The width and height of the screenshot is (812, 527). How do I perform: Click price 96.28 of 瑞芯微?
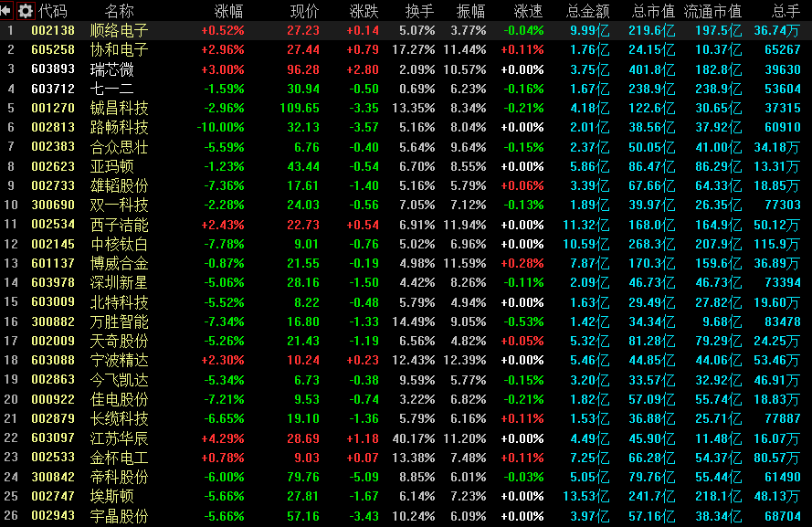(303, 69)
